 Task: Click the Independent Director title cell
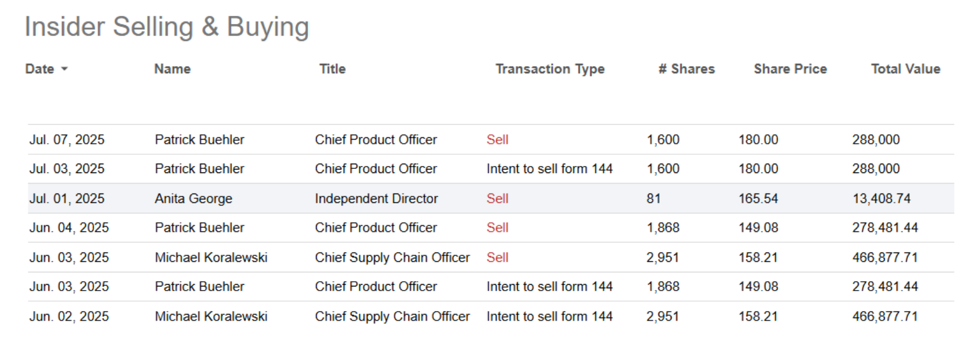(x=376, y=199)
